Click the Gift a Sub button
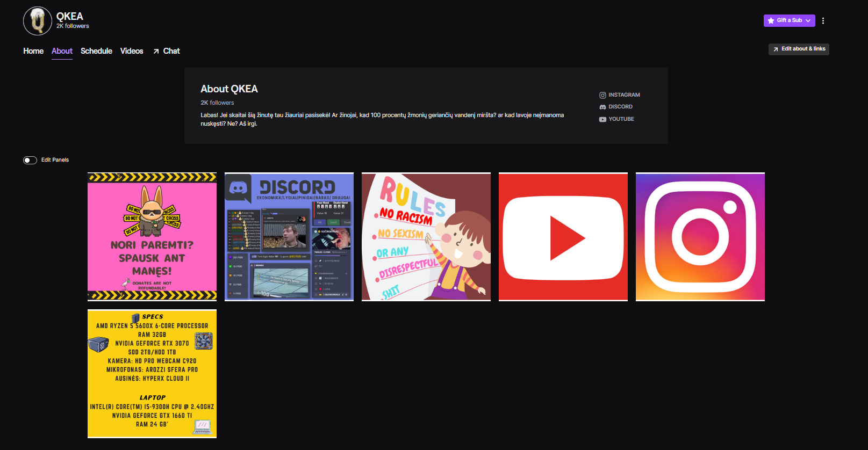Viewport: 868px width, 450px height. 789,20
